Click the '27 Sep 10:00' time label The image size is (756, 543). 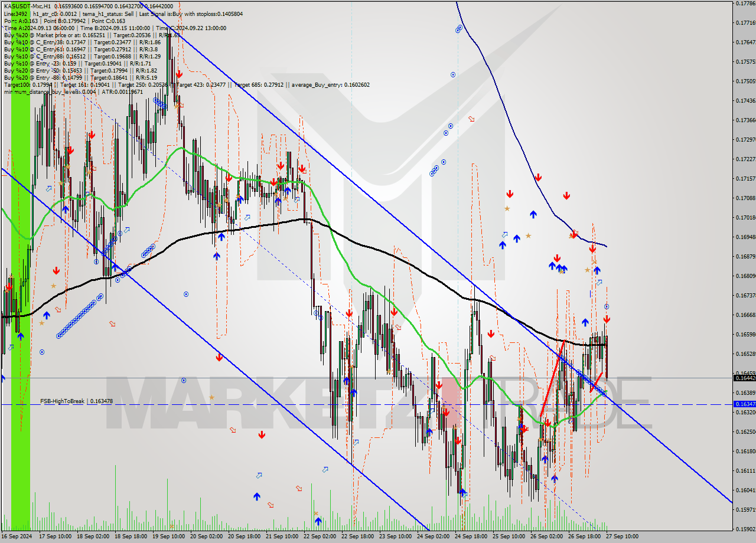point(622,537)
